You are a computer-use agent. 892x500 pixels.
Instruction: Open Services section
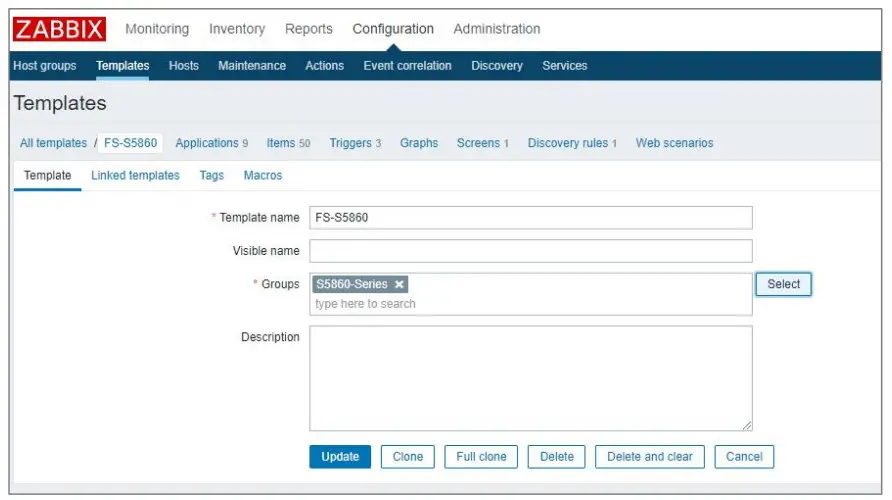tap(564, 65)
